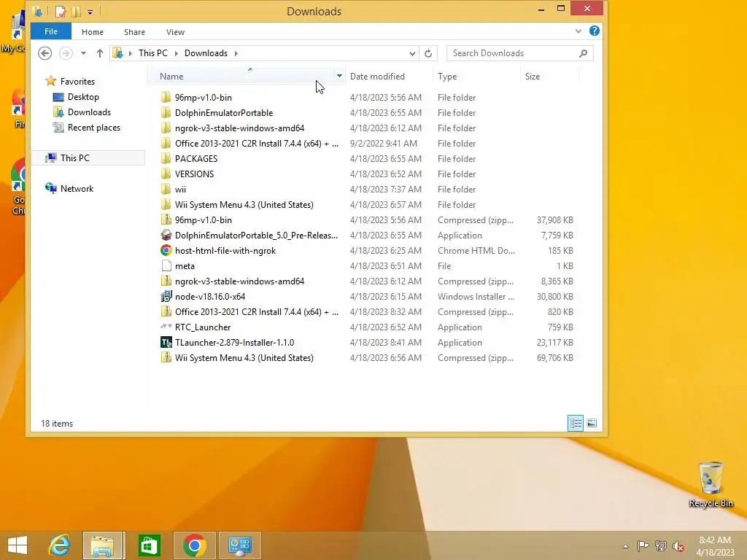This screenshot has width=747, height=560.
Task: Expand the address bar history dropdown
Action: (412, 53)
